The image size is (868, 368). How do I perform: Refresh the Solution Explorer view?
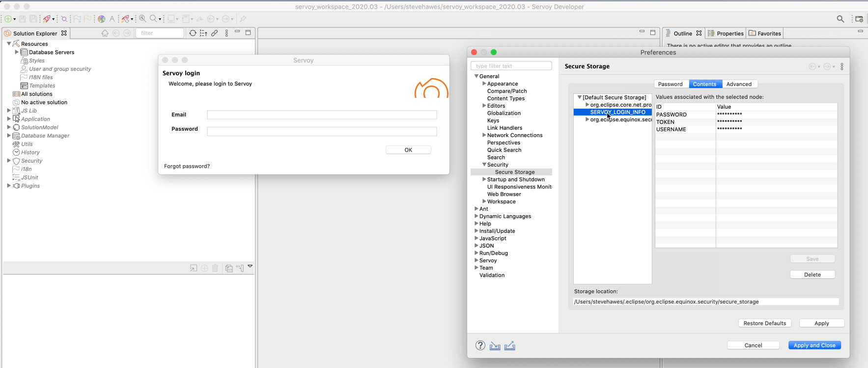[x=193, y=33]
